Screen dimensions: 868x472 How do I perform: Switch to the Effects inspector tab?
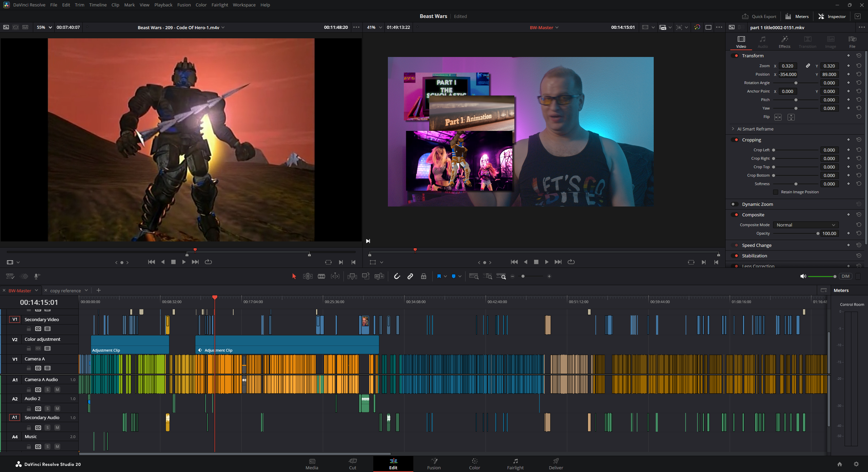(x=784, y=42)
